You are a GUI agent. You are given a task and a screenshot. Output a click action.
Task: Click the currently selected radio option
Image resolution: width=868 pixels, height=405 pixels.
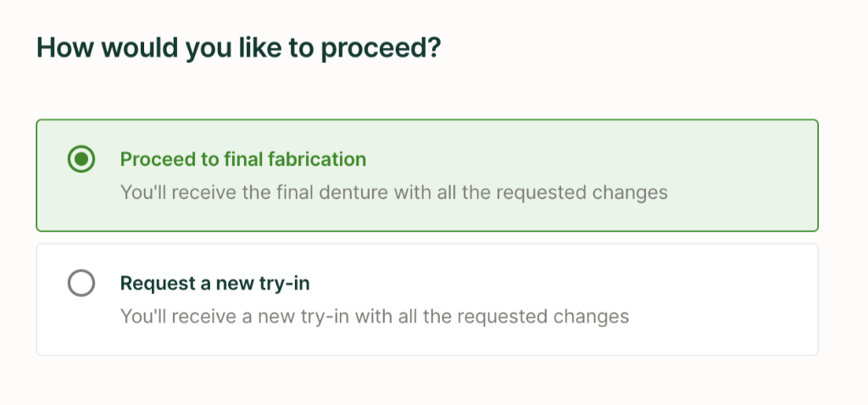coord(81,158)
